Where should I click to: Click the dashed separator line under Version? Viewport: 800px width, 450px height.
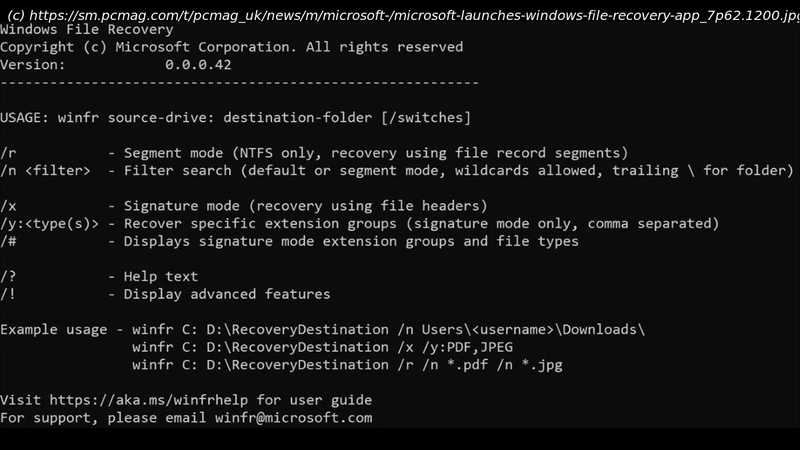[239, 82]
